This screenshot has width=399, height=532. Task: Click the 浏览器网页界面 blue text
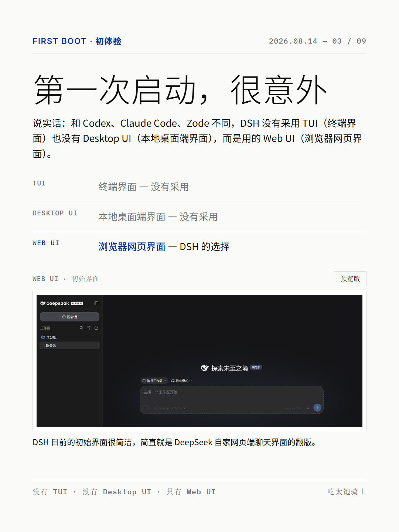[132, 246]
